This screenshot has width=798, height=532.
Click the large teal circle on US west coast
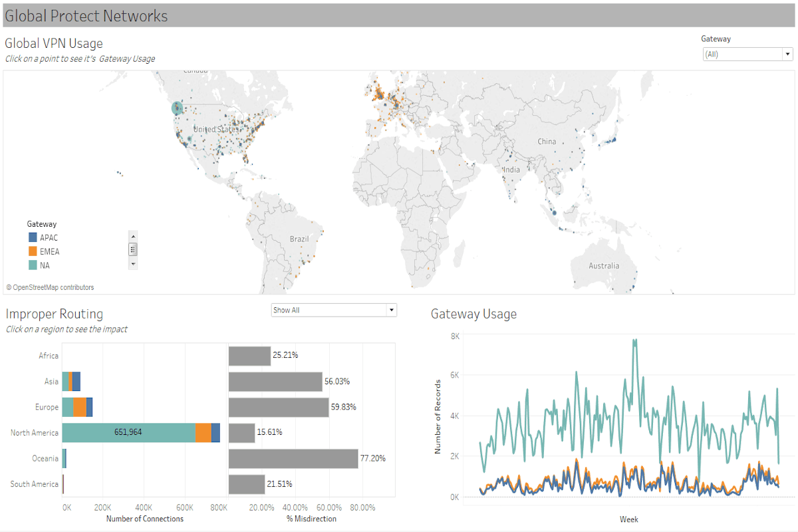[177, 108]
